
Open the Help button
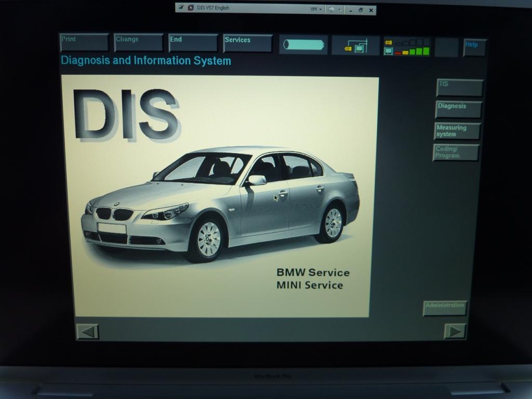point(475,48)
